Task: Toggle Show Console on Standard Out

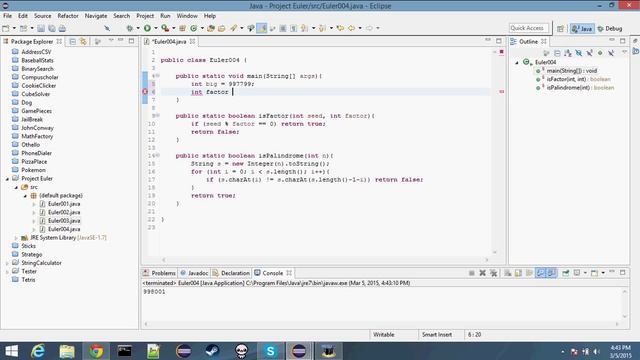Action: coord(540,273)
